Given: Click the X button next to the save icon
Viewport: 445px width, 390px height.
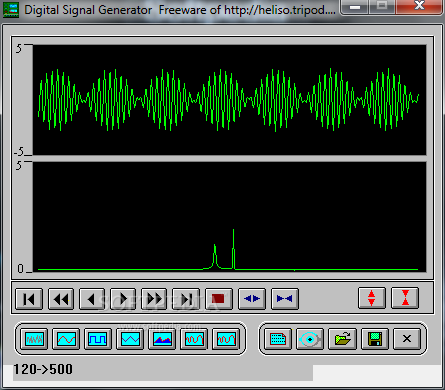Looking at the screenshot, I should point(407,339).
